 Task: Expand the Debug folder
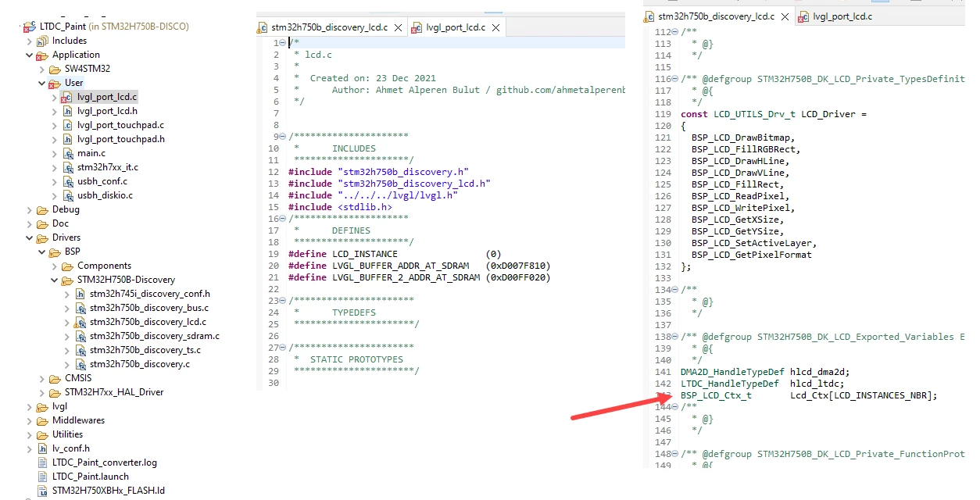pos(30,209)
